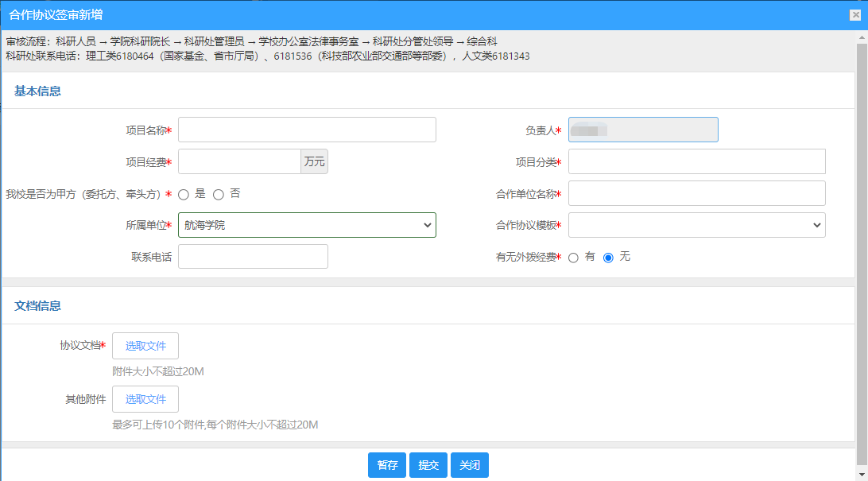Image resolution: width=868 pixels, height=481 pixels.
Task: Click the 项目分类 selection field
Action: click(696, 161)
